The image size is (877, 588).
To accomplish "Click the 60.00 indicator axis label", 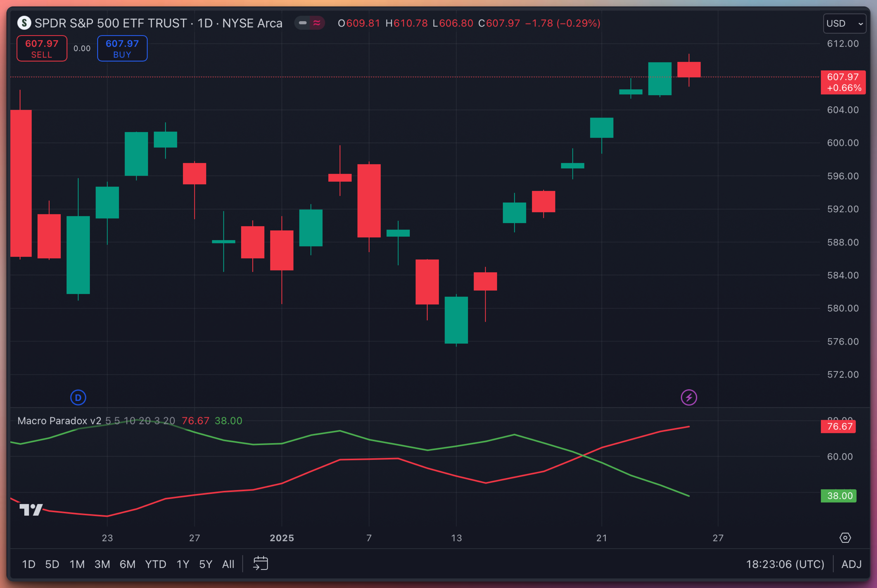I will 840,456.
